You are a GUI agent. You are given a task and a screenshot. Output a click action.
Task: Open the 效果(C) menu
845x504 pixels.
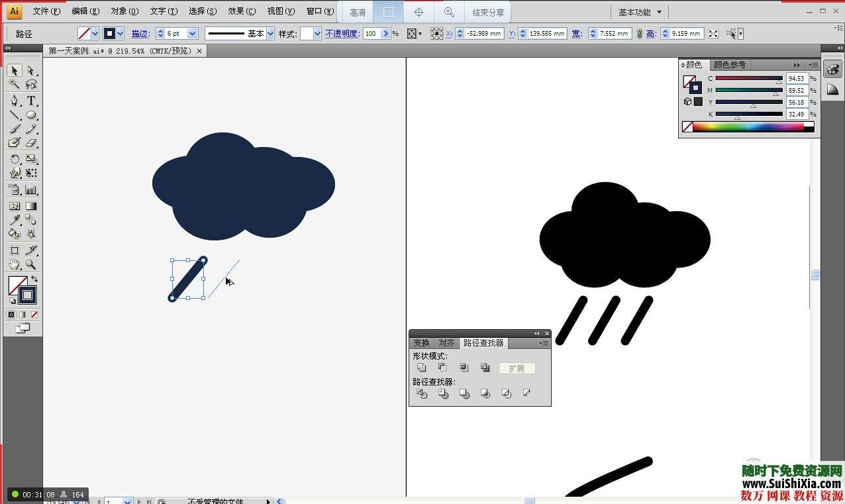coord(241,11)
